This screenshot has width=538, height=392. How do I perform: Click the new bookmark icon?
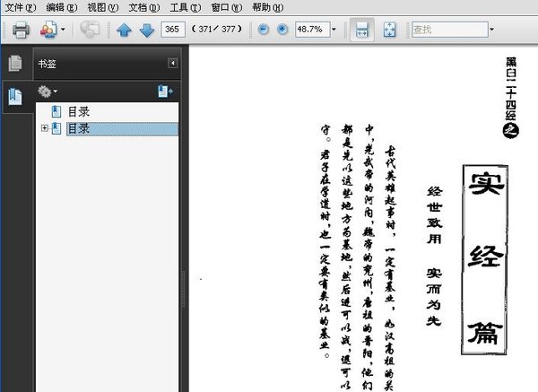(x=165, y=91)
